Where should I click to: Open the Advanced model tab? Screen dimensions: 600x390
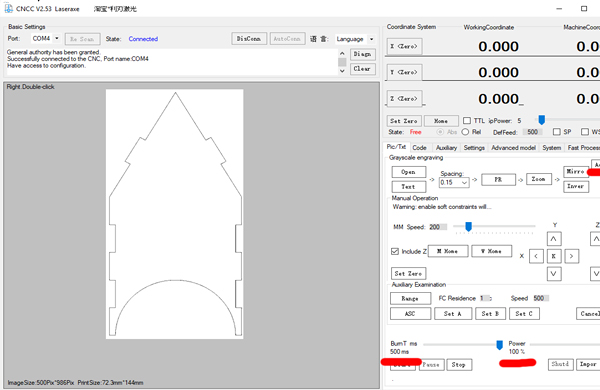point(513,148)
